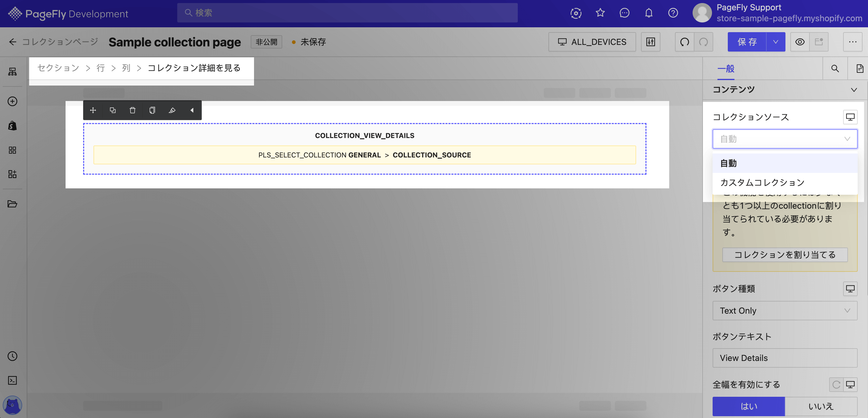Click the star favorites icon
868x418 pixels.
(x=600, y=13)
